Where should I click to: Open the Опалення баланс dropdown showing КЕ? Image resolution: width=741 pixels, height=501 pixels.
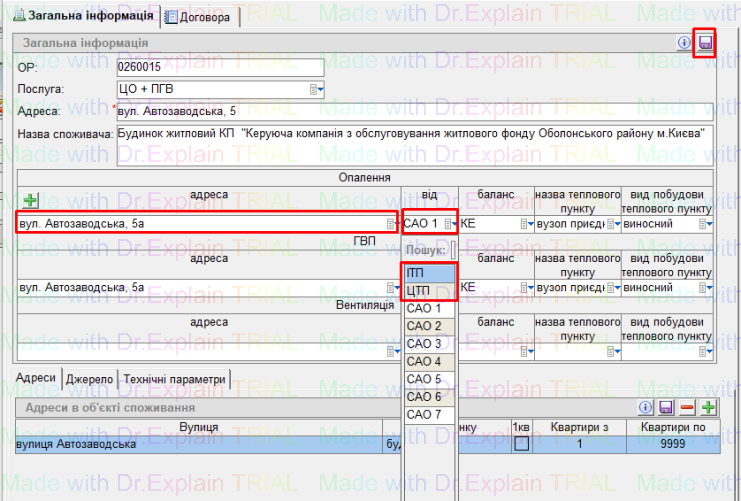(x=526, y=224)
